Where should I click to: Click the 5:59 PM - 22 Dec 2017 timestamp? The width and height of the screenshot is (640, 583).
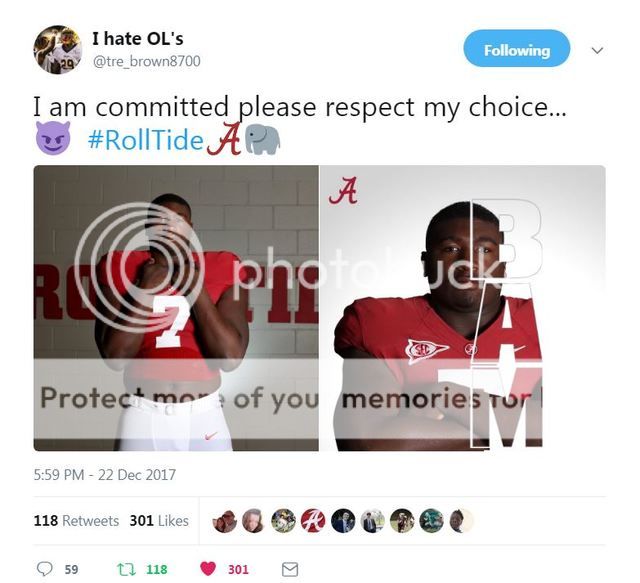coord(104,475)
